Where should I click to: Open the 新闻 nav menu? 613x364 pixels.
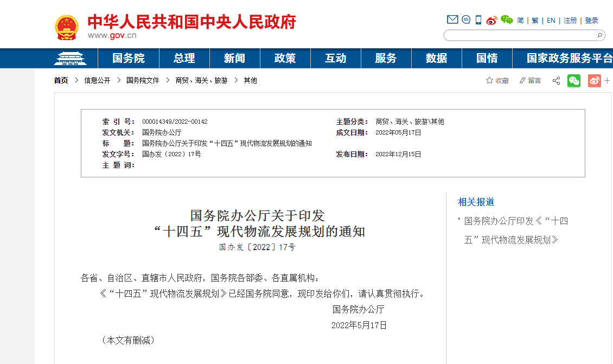tap(234, 58)
